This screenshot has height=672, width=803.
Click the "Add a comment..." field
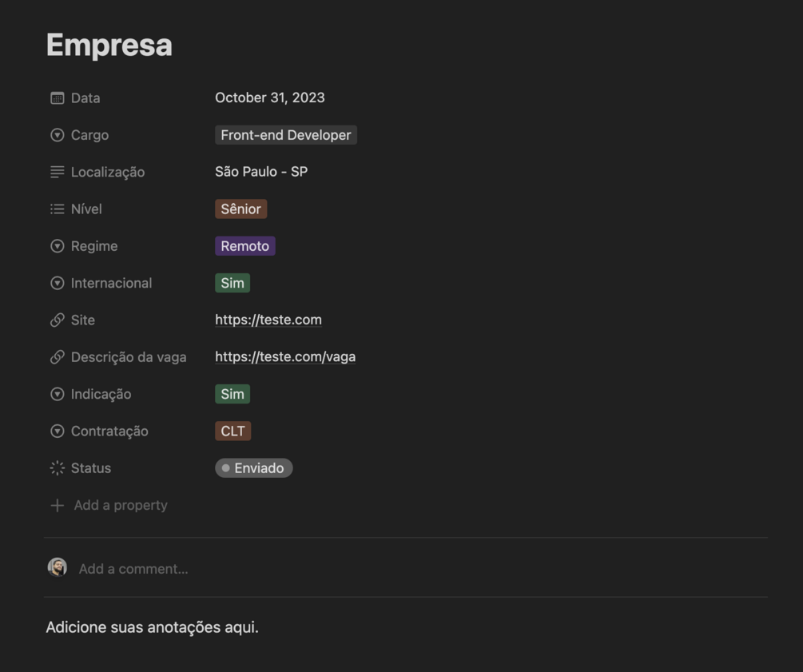pos(133,569)
